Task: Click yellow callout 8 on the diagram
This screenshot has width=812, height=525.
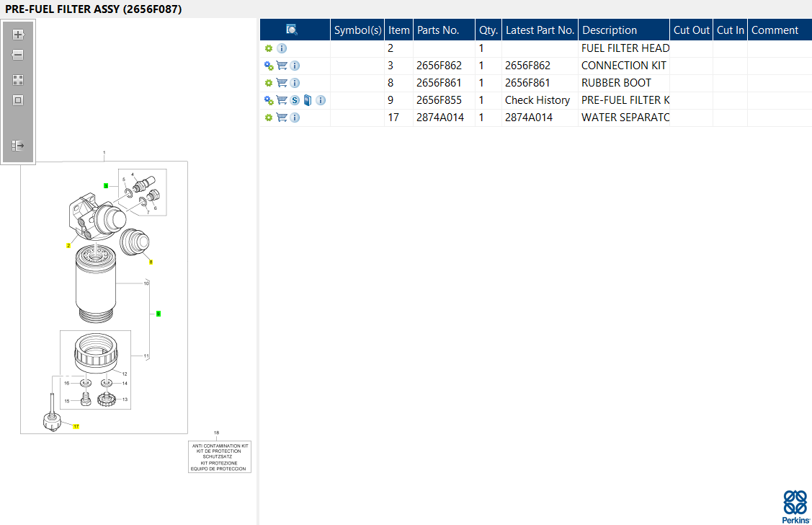Action: pyautogui.click(x=151, y=262)
